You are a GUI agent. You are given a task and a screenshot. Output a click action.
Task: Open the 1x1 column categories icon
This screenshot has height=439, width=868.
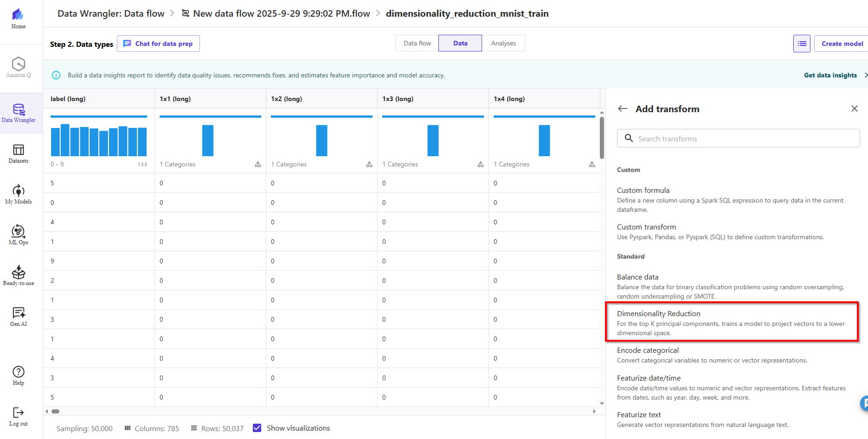(258, 165)
